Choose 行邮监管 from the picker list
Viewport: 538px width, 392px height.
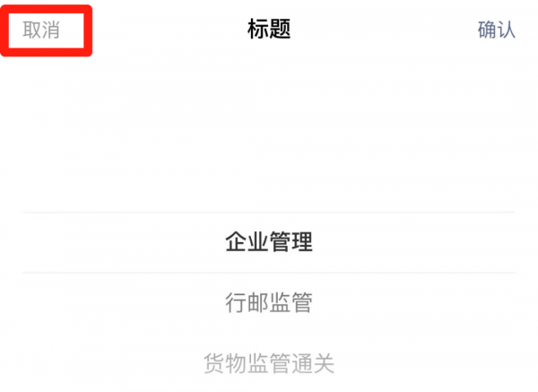click(x=269, y=302)
